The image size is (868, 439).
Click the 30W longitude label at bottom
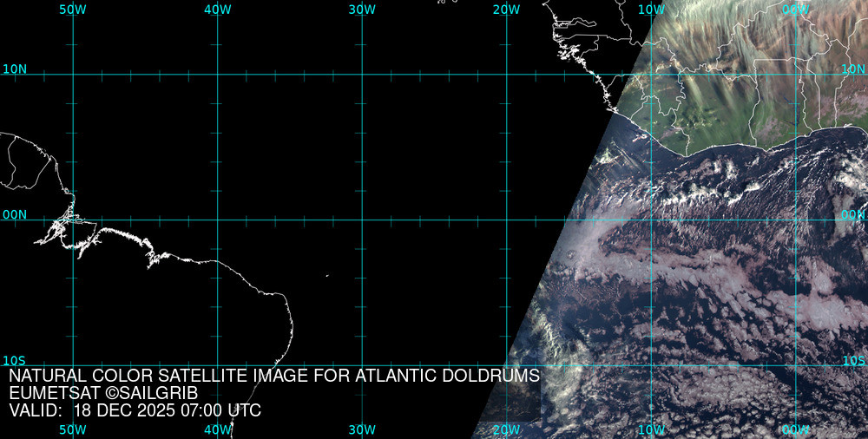pyautogui.click(x=362, y=429)
